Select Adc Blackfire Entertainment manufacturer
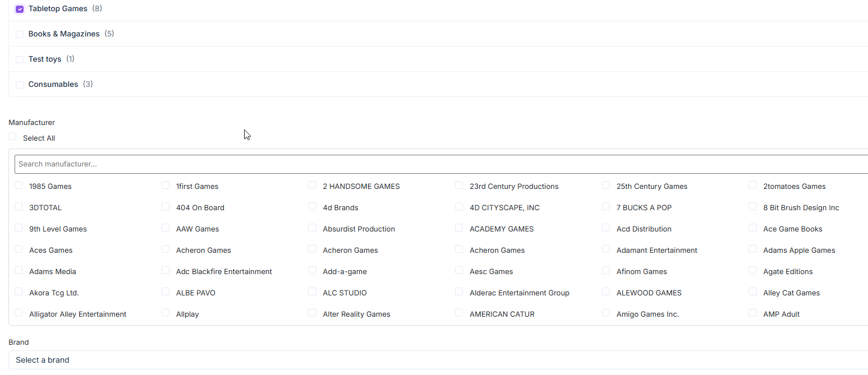The image size is (868, 375). pyautogui.click(x=166, y=271)
